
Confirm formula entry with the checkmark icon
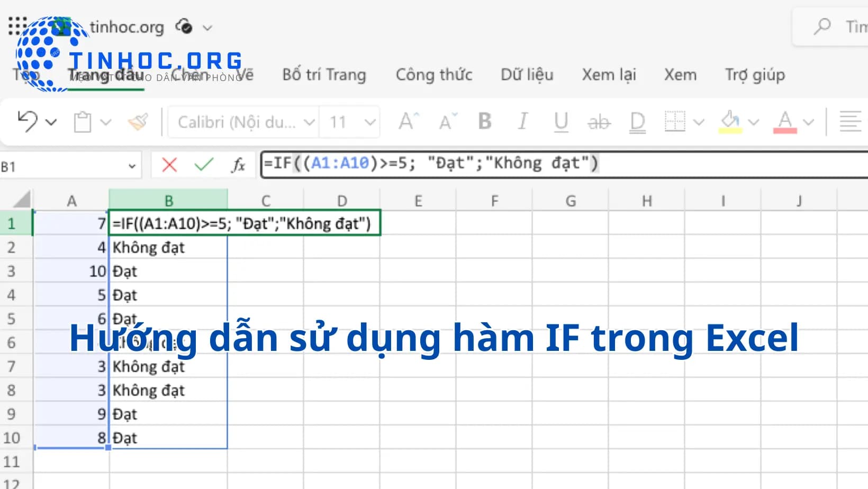coord(203,165)
